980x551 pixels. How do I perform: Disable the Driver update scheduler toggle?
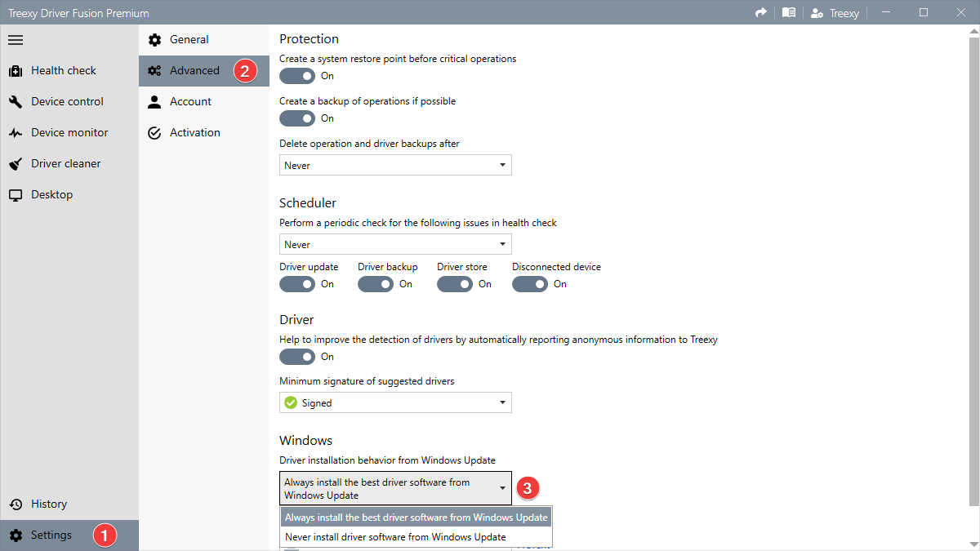[297, 284]
